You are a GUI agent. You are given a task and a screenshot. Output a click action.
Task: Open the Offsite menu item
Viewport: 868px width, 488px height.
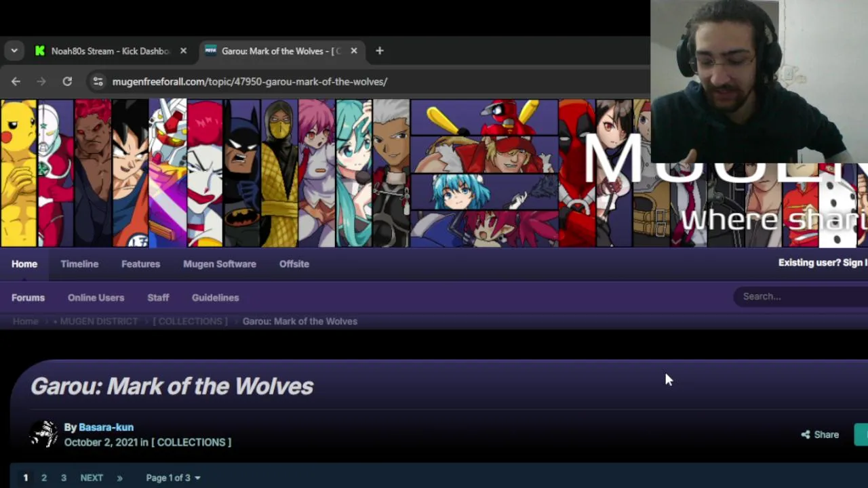click(294, 264)
